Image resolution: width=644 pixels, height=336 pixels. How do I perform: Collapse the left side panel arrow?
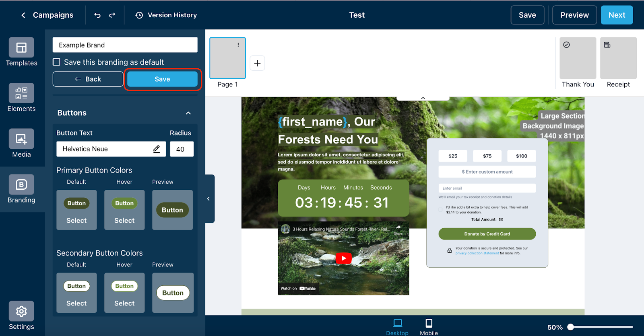click(x=208, y=199)
